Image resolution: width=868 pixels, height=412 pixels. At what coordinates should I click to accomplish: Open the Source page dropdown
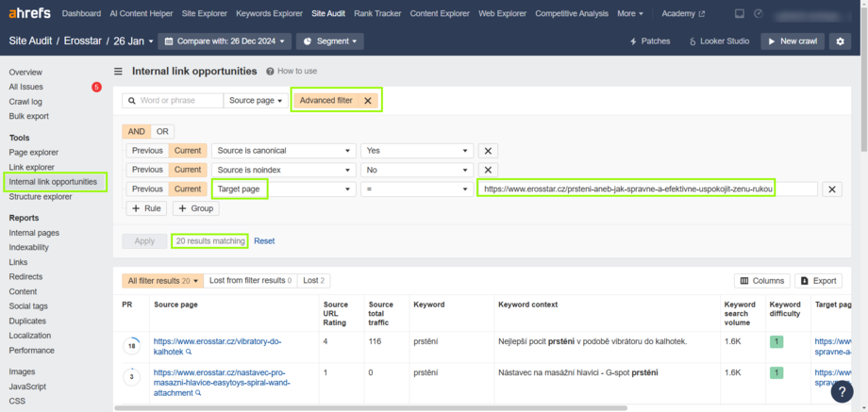pyautogui.click(x=256, y=101)
